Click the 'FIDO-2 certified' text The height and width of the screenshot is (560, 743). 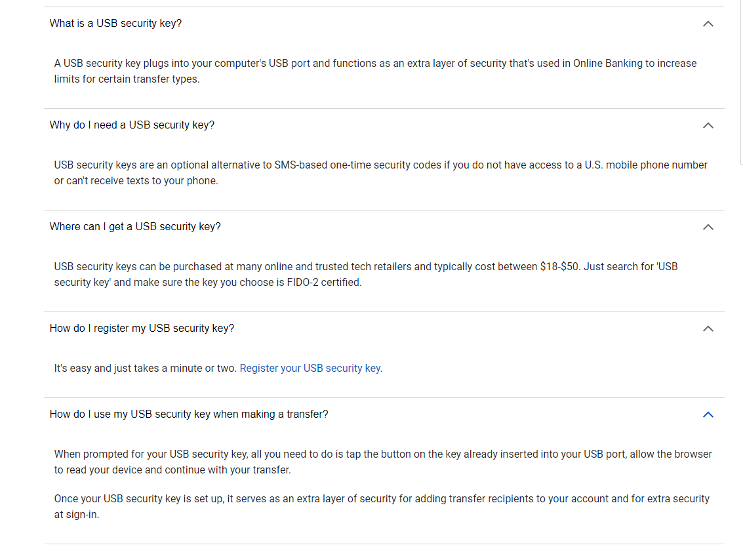pyautogui.click(x=324, y=283)
